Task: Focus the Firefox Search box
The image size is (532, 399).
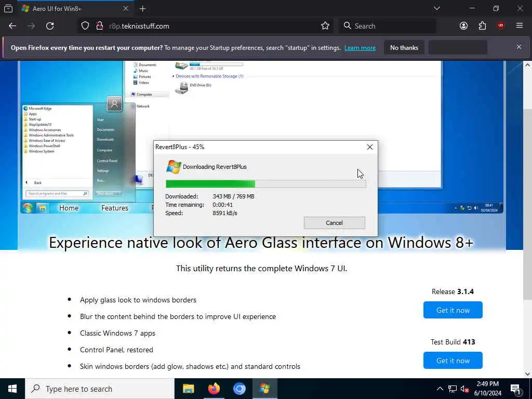Action: coord(388,26)
